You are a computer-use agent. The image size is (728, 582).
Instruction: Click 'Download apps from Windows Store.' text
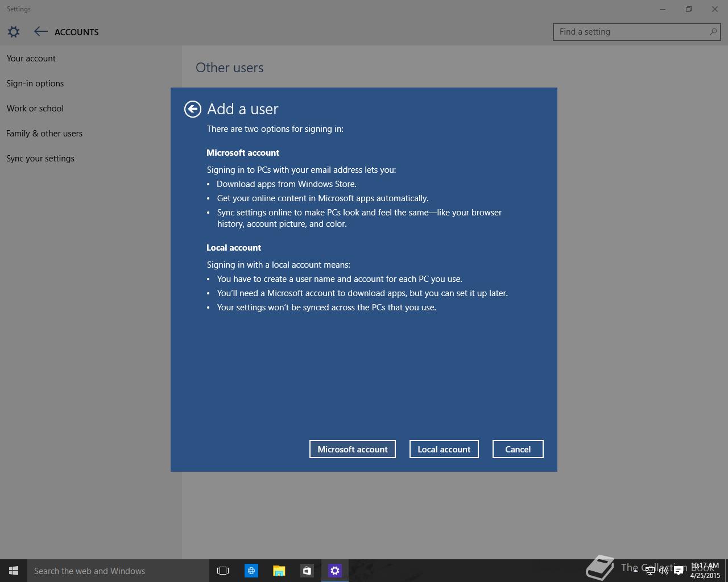click(x=287, y=184)
